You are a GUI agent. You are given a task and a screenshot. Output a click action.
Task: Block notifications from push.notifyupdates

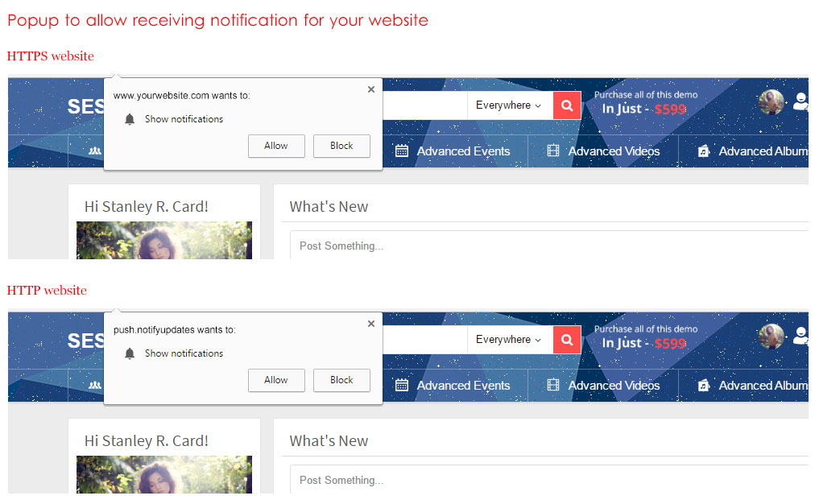[341, 380]
